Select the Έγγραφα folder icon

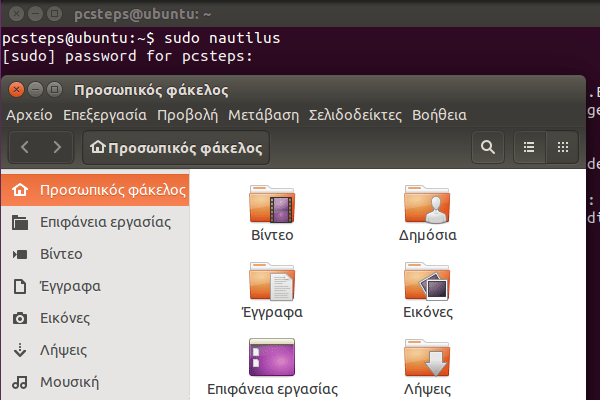(x=272, y=281)
